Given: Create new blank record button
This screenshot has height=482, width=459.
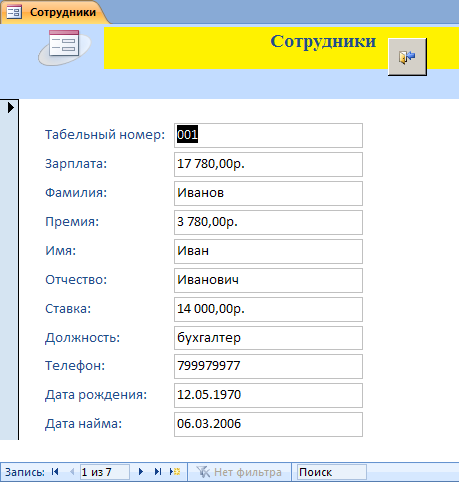Looking at the screenshot, I should click(x=175, y=472).
